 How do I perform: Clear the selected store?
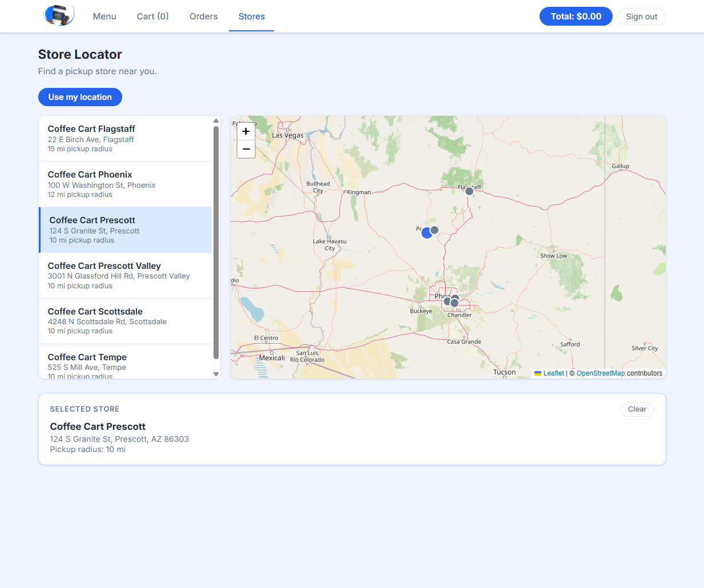pos(637,409)
